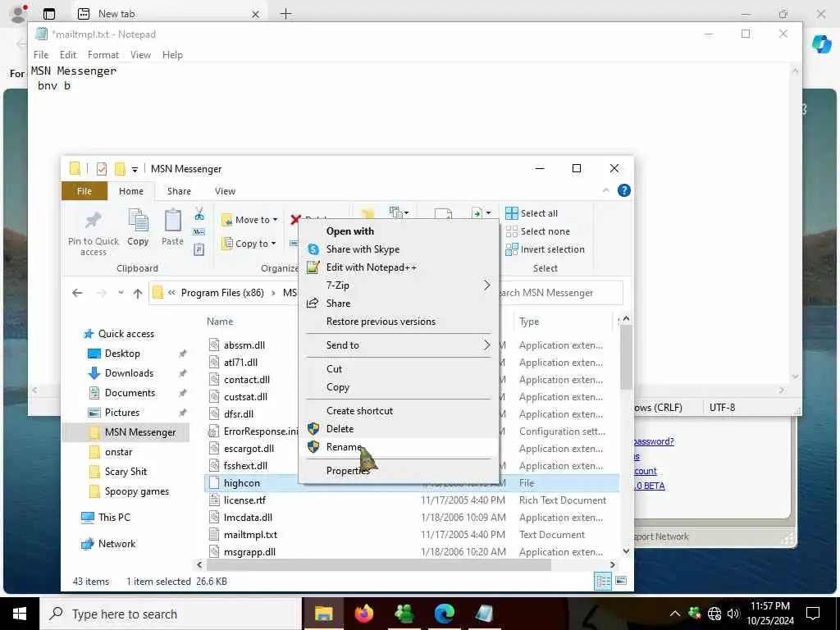Select Network in navigation pane
The width and height of the screenshot is (840, 630).
(116, 544)
